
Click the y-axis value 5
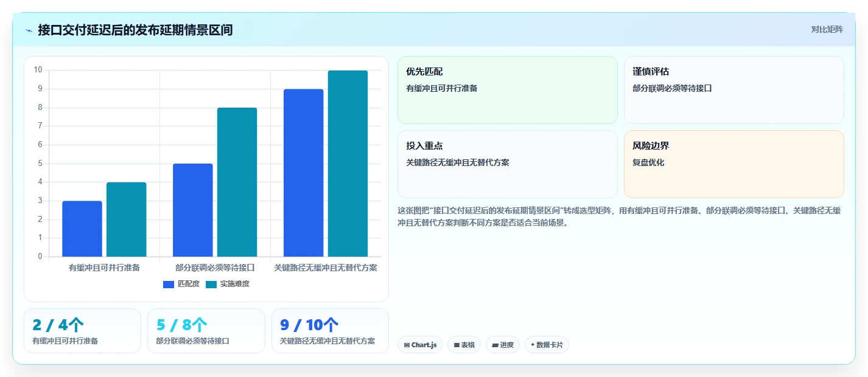pos(40,164)
